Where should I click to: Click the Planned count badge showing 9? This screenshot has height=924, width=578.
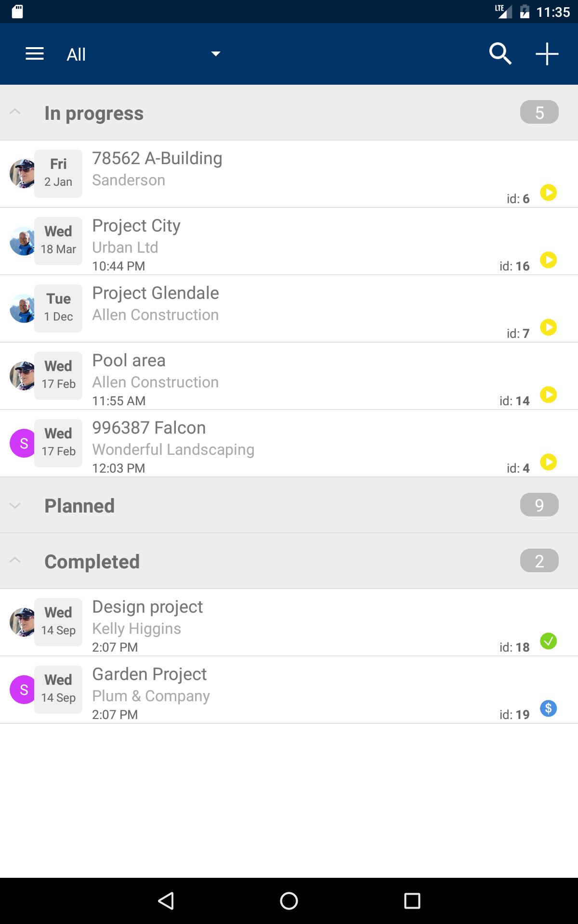(x=539, y=505)
